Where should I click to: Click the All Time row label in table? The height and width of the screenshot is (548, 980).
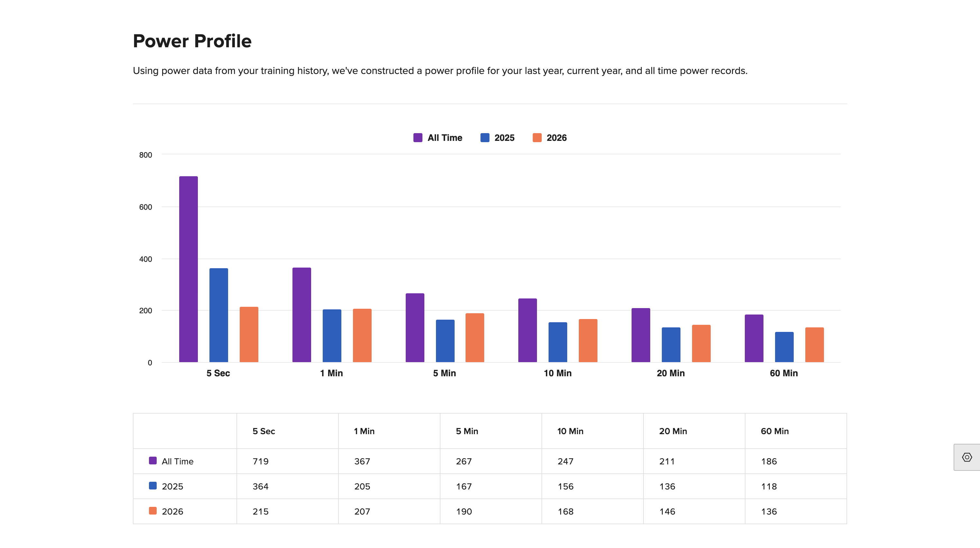tap(177, 461)
